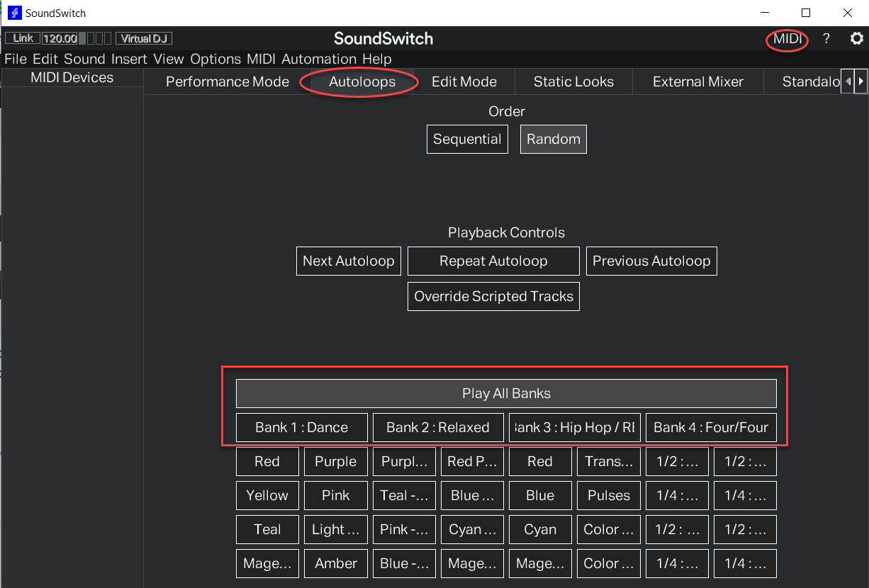This screenshot has height=588, width=869.
Task: Trigger the truncated 'Trans…' autoloop
Action: tap(609, 461)
